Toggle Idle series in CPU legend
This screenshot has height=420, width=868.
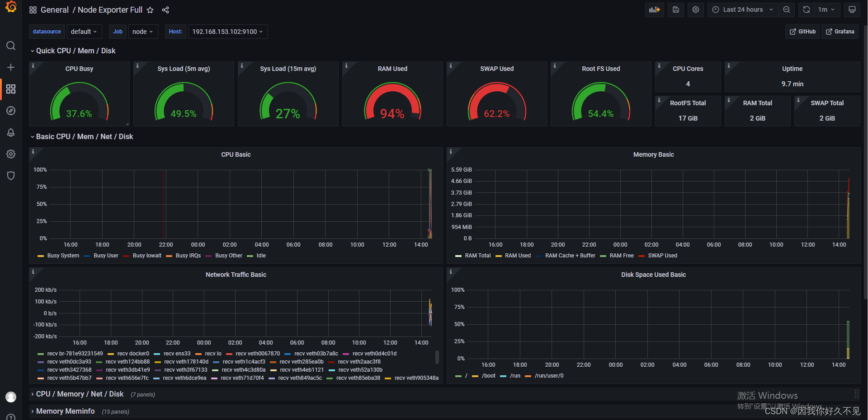tap(261, 256)
